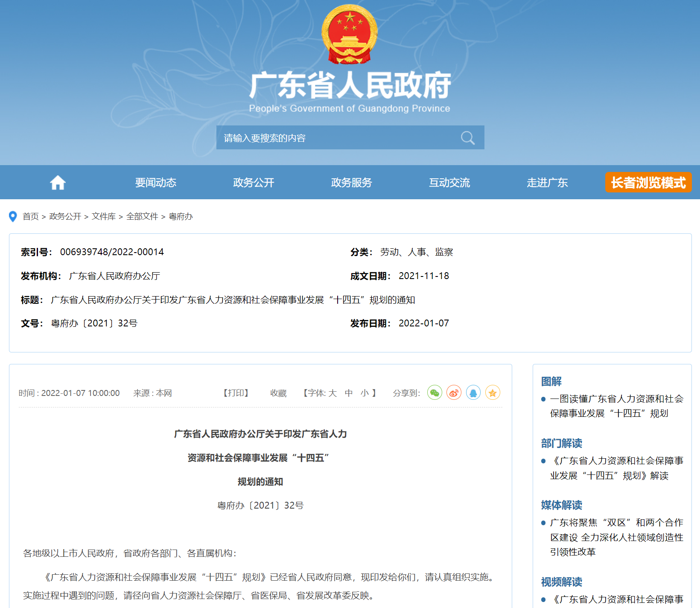Click the breadcrumb location pin icon
This screenshot has height=608, width=700.
click(x=13, y=217)
